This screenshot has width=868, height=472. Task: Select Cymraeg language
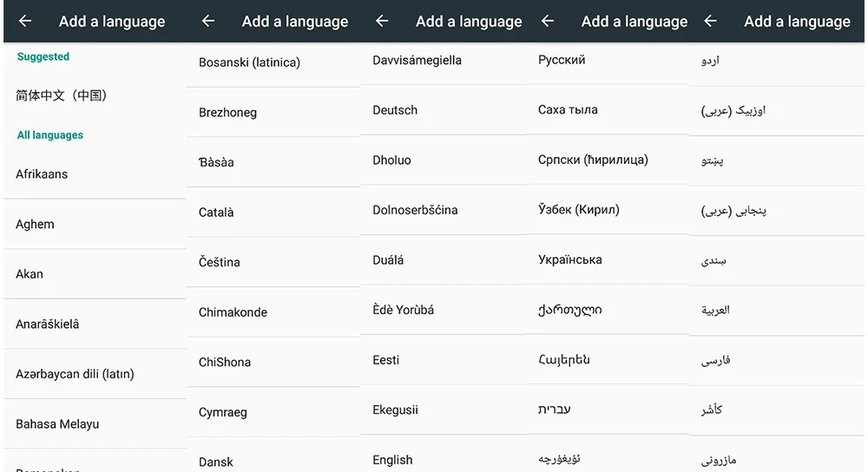(x=223, y=412)
